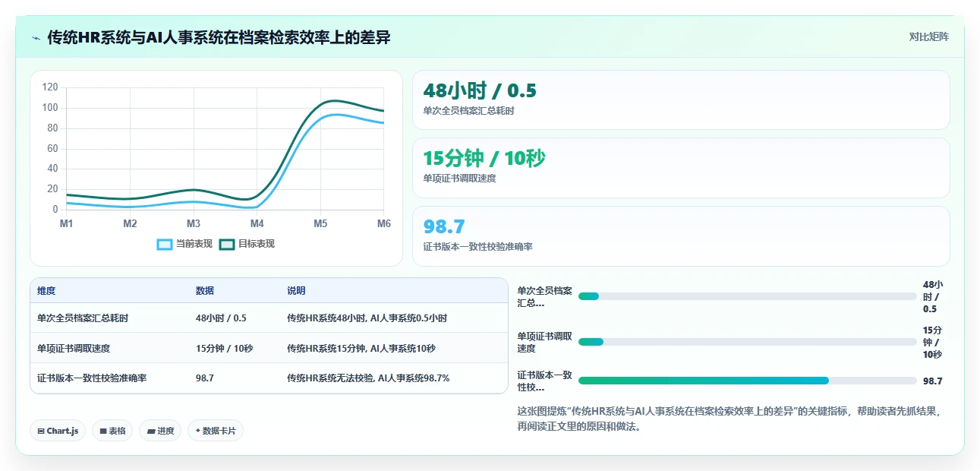Click table value 48小时 / 0.5
This screenshot has width=980, height=471.
[221, 318]
